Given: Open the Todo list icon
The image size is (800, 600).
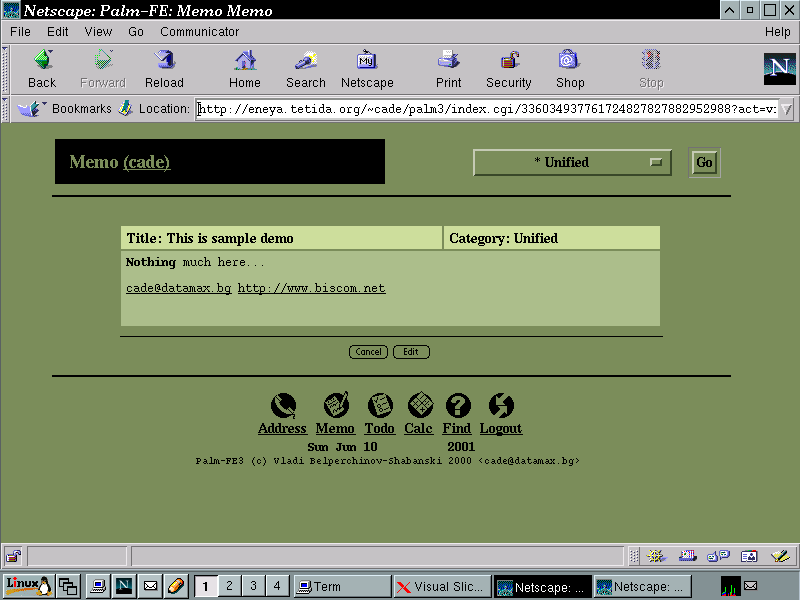Looking at the screenshot, I should pos(379,405).
